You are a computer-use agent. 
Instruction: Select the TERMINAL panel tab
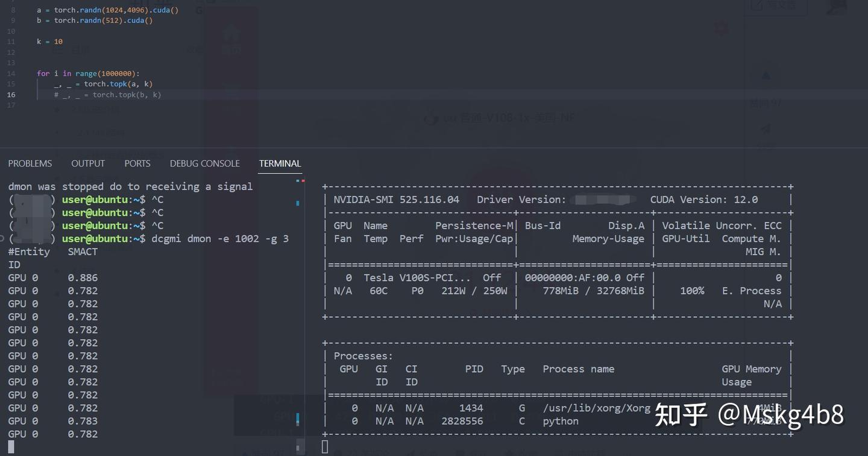click(280, 163)
